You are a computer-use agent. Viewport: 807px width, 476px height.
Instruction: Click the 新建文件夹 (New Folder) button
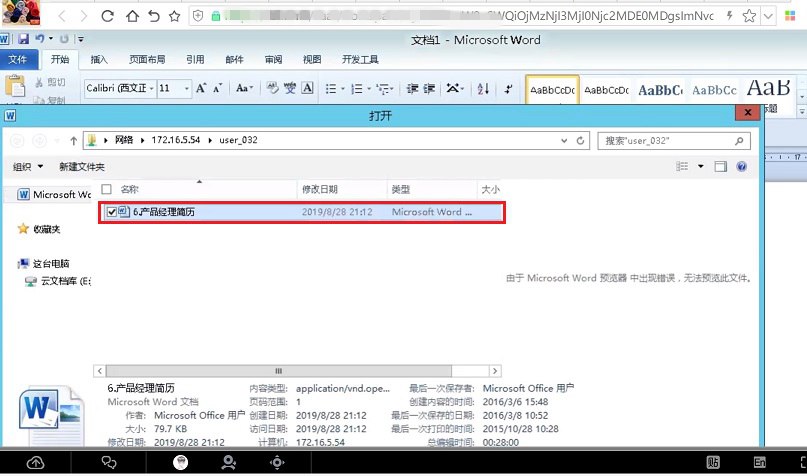pos(82,166)
